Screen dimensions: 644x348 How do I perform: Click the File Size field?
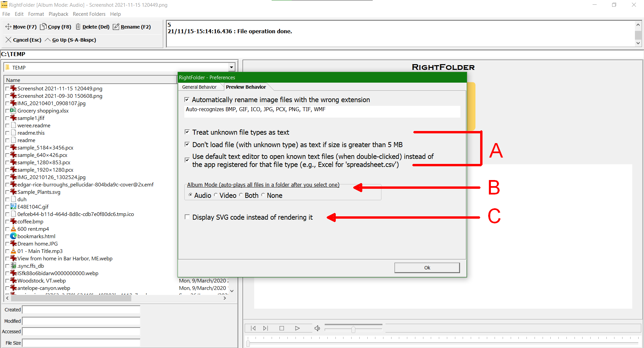[81, 343]
